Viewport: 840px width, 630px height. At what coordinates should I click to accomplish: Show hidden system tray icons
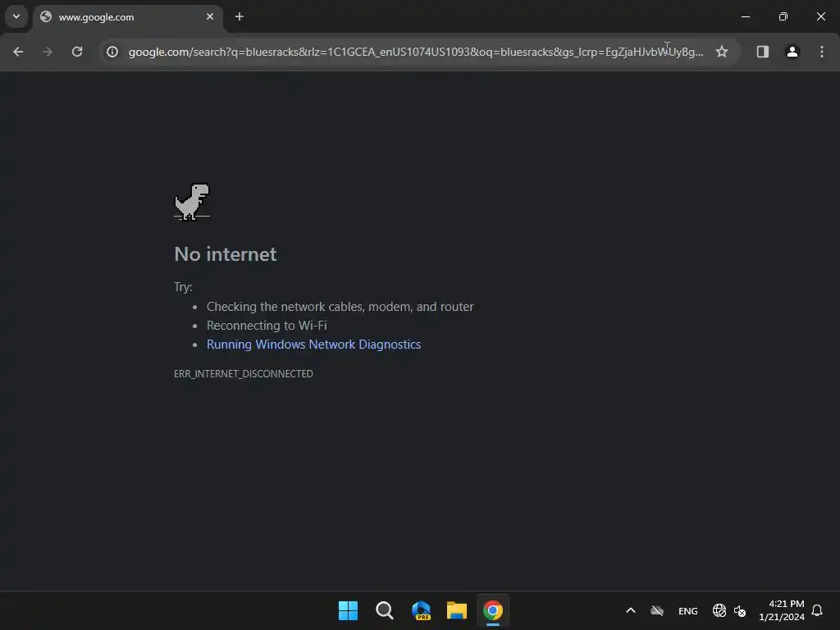click(x=631, y=610)
